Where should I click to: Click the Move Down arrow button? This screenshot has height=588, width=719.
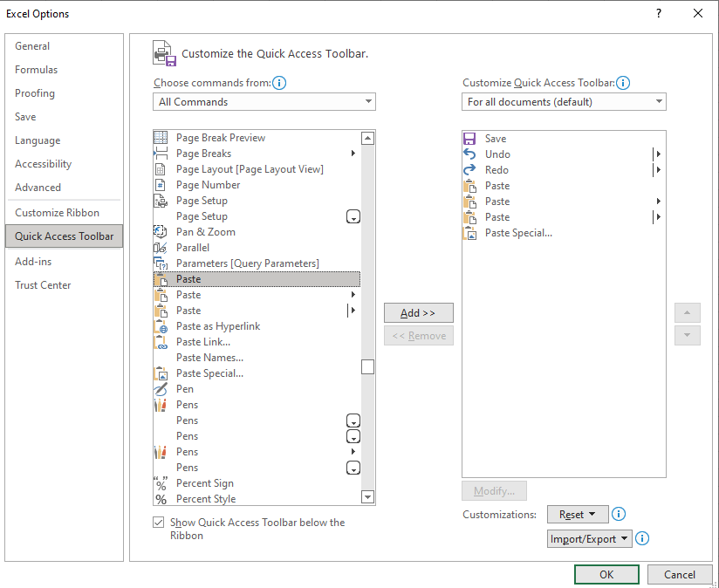pos(687,336)
